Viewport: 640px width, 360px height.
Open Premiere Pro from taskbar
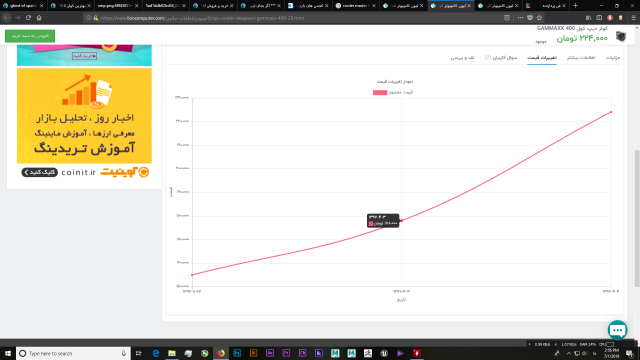286,353
